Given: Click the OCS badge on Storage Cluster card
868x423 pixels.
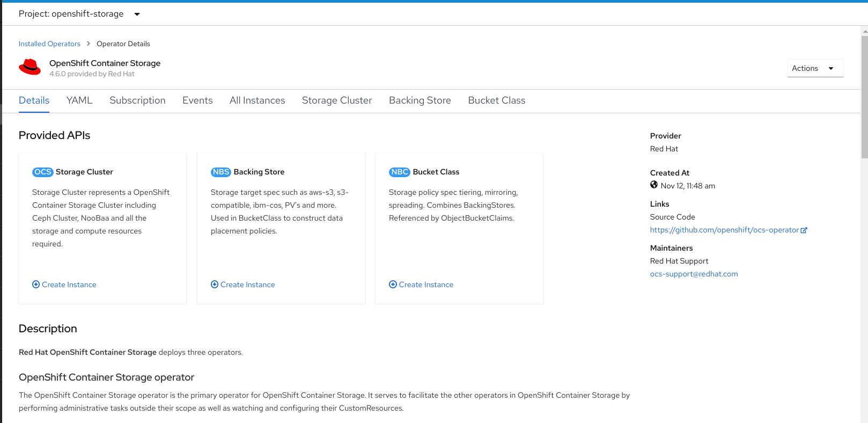Looking at the screenshot, I should click(43, 172).
